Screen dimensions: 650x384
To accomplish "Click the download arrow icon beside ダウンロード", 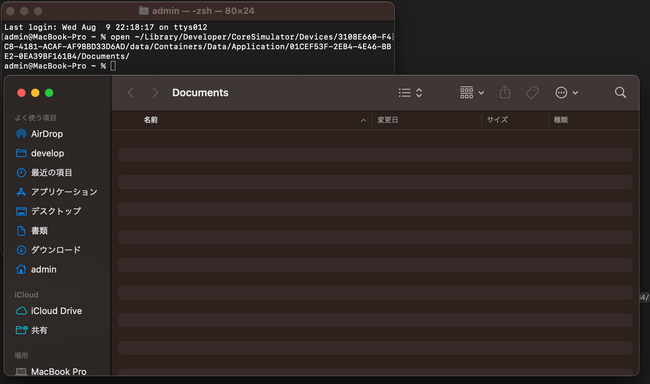I will 21,250.
